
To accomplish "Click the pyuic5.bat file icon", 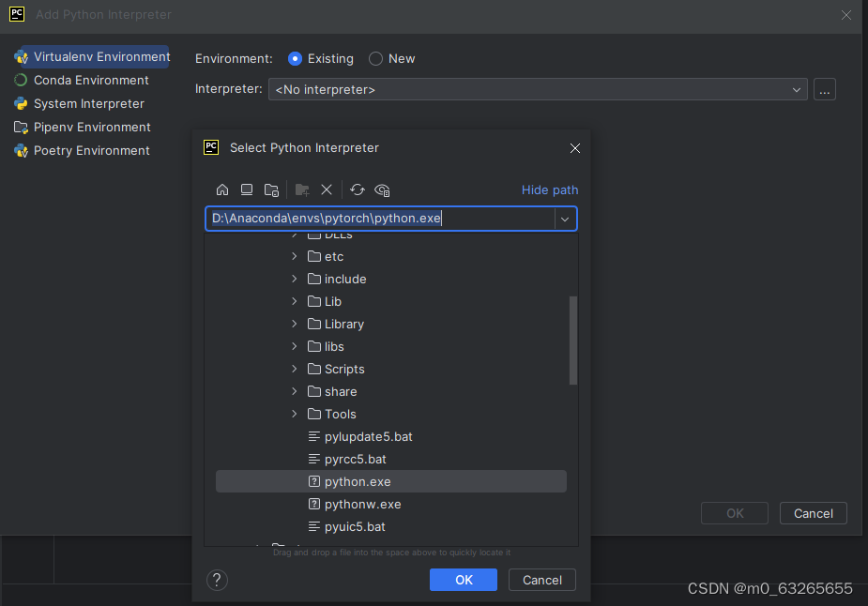I will [313, 526].
